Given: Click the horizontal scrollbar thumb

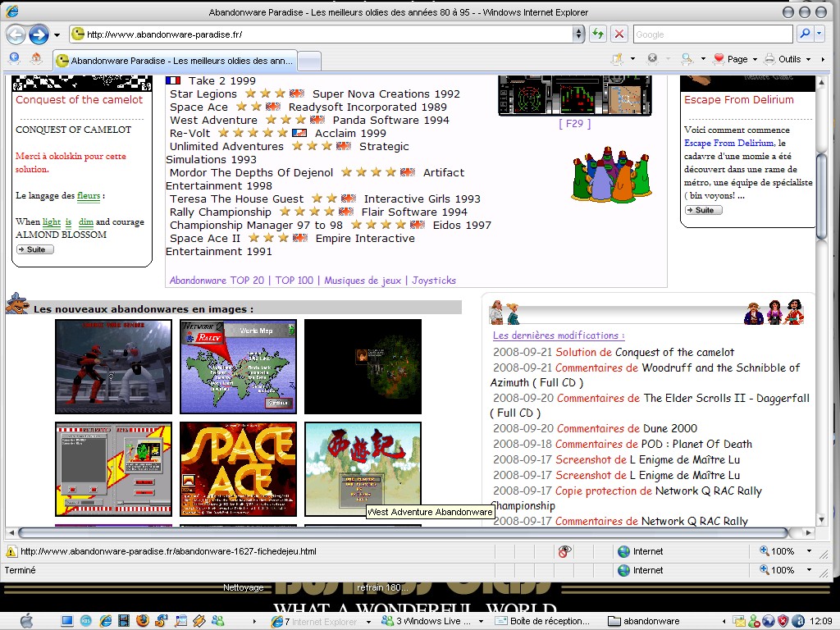Looking at the screenshot, I should point(404,533).
